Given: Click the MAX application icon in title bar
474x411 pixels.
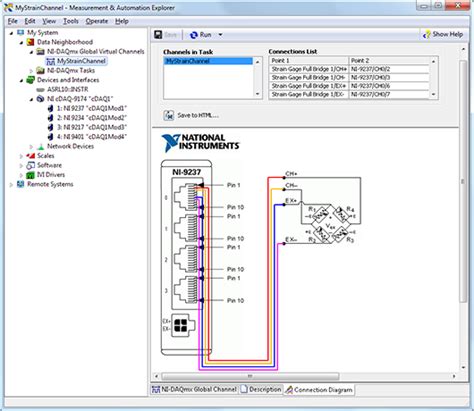Looking at the screenshot, I should (8, 7).
